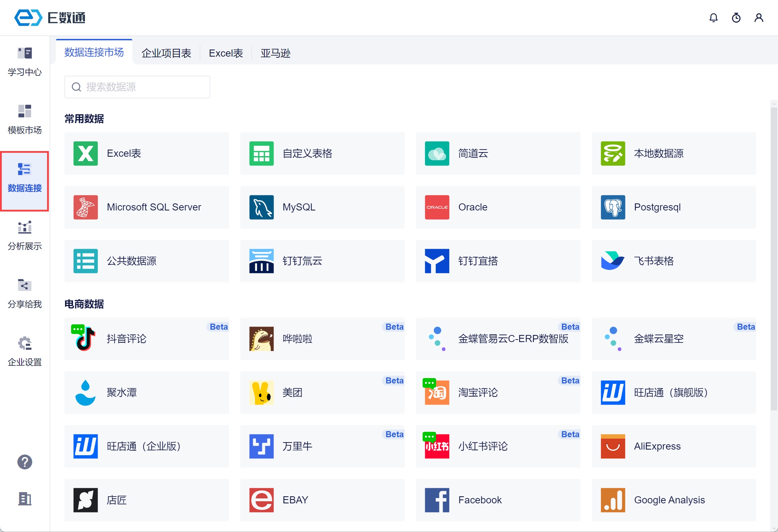Image resolution: width=778 pixels, height=532 pixels.
Task: Open the help question mark icon
Action: (x=25, y=462)
